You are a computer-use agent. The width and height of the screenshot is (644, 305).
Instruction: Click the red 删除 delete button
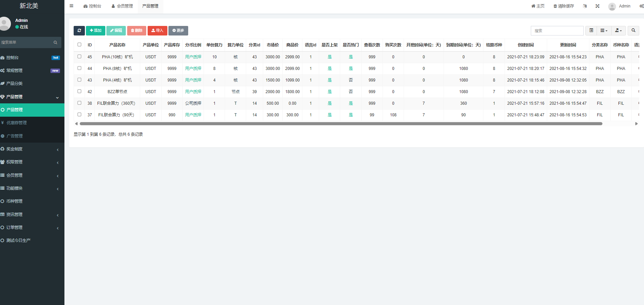137,31
